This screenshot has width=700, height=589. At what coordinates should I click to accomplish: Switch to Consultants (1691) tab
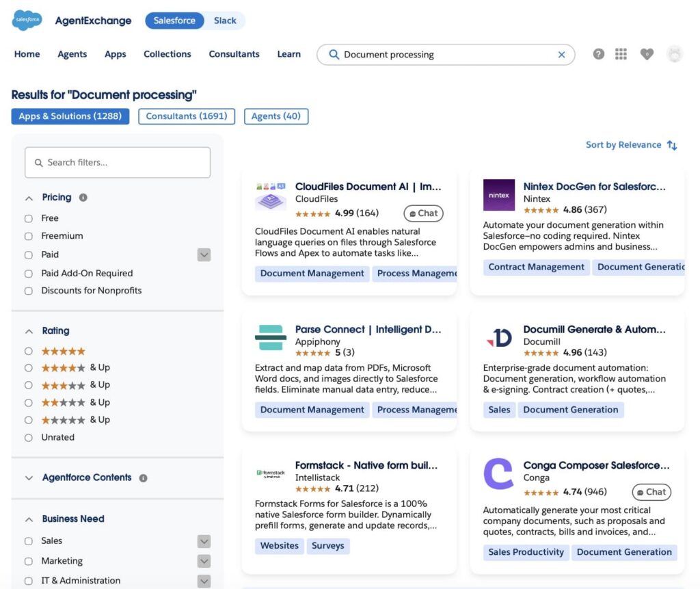tap(187, 116)
